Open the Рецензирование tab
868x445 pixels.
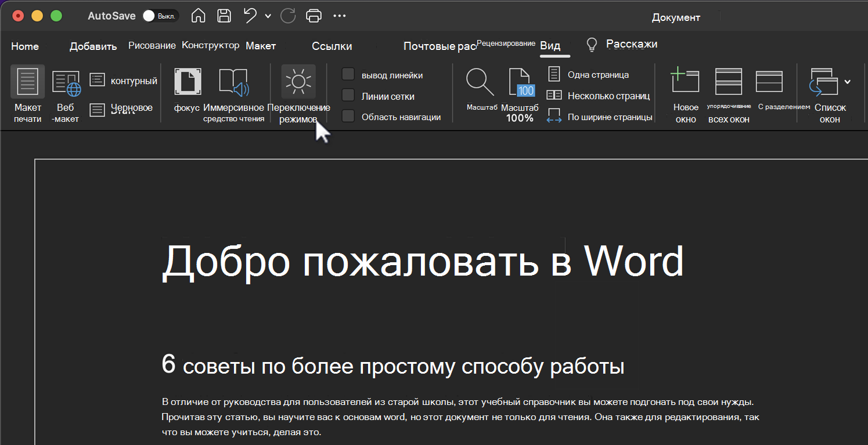pyautogui.click(x=506, y=44)
